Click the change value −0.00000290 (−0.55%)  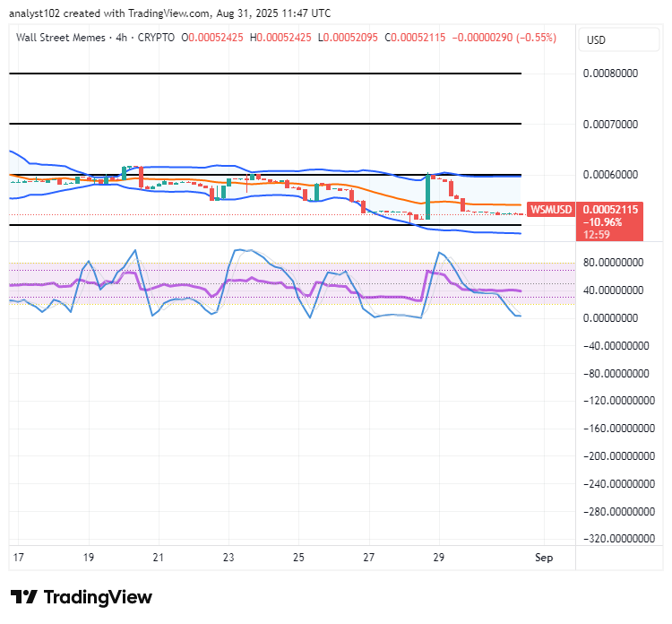[504, 38]
